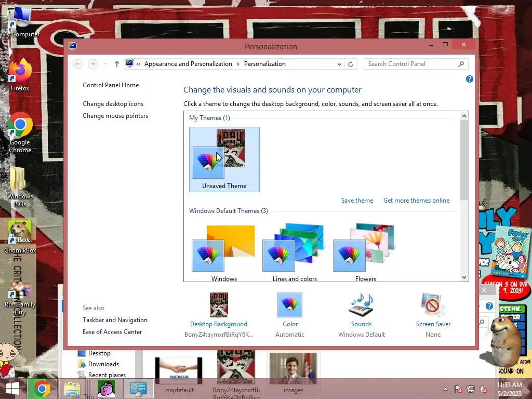This screenshot has height=399, width=532.
Task: Click Control Panel icon on taskbar
Action: click(x=138, y=389)
